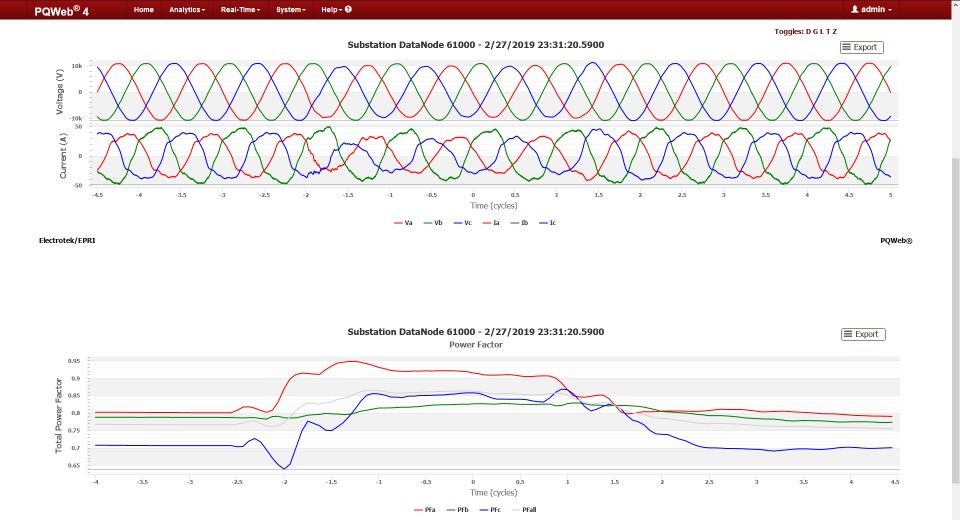The height and width of the screenshot is (520, 960).
Task: Toggle PFall series in power factor legend
Action: [x=524, y=510]
